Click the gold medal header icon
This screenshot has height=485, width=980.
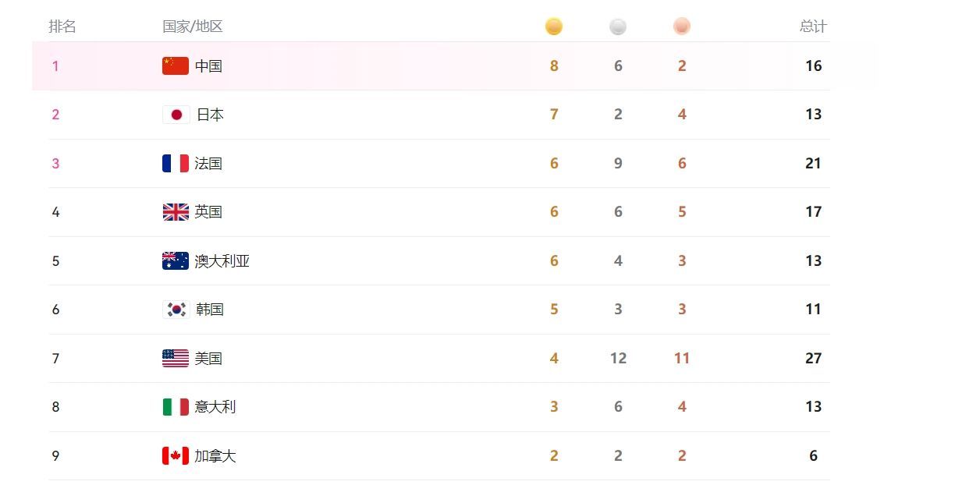pyautogui.click(x=554, y=27)
